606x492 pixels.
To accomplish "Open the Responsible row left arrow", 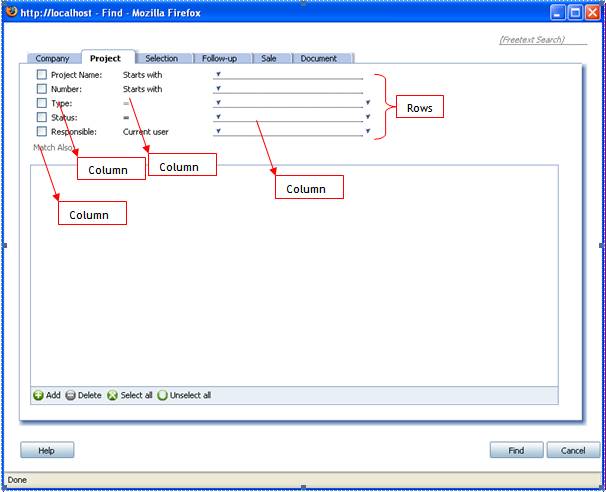I will pyautogui.click(x=218, y=131).
